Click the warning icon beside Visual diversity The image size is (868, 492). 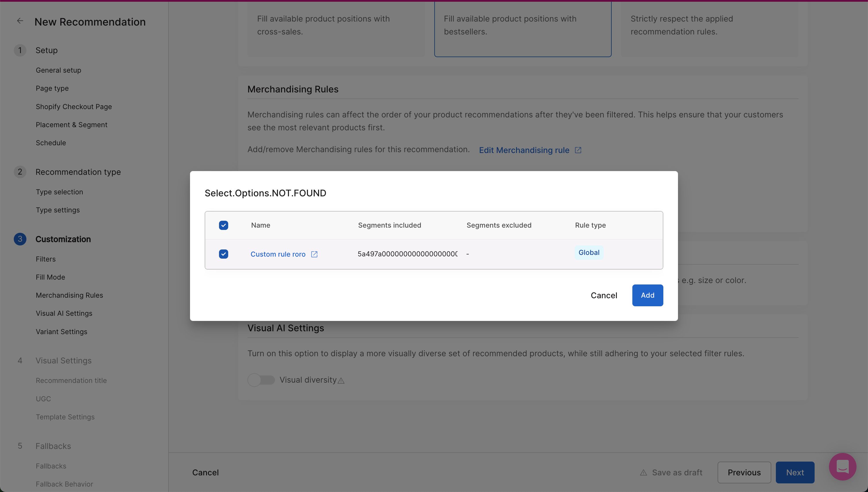click(x=341, y=381)
